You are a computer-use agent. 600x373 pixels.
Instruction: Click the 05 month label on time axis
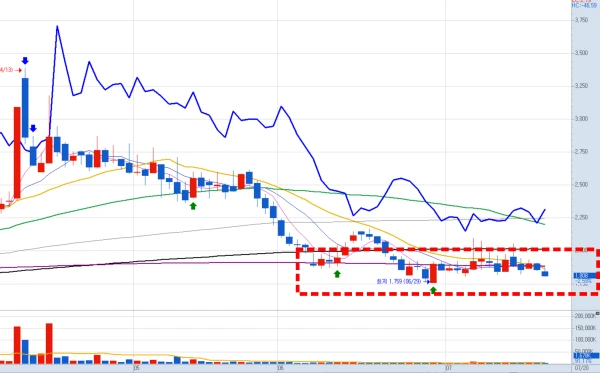coord(137,368)
